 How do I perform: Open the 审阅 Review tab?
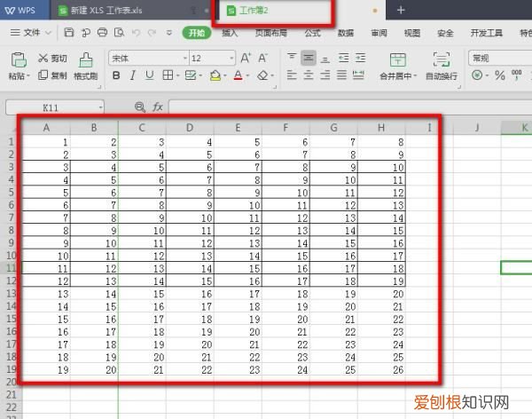pos(379,33)
